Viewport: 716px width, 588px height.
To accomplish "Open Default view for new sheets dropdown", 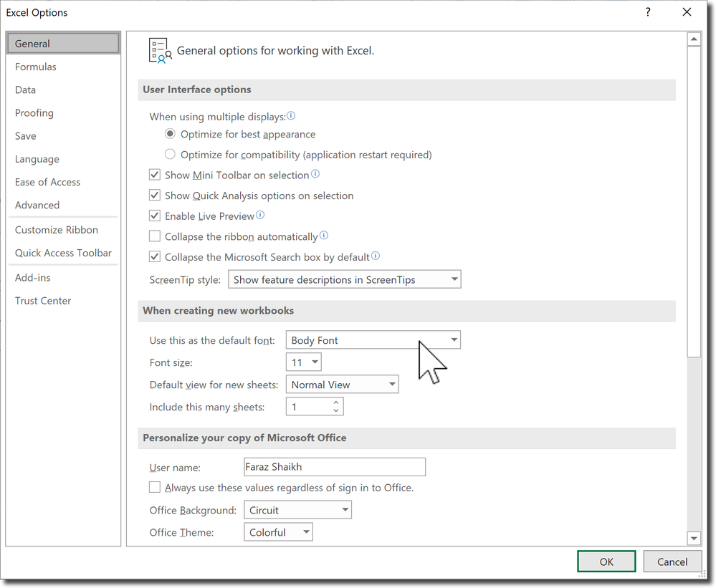I will pyautogui.click(x=342, y=384).
